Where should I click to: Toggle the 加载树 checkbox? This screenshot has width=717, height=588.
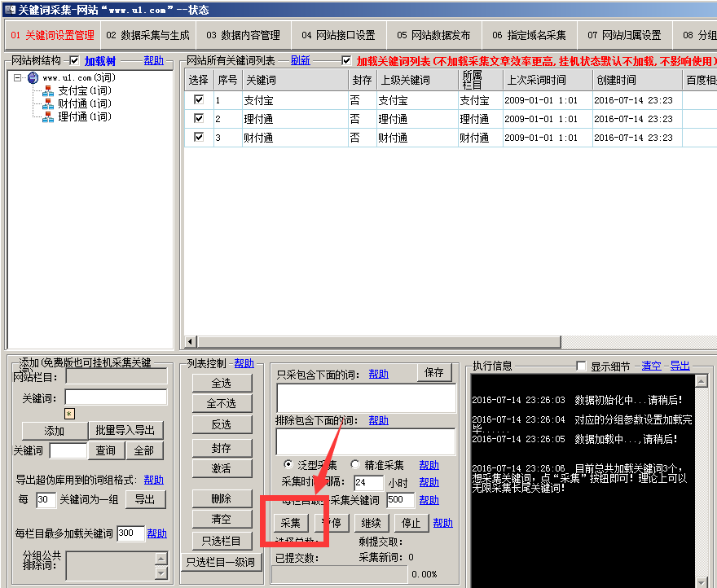click(74, 60)
